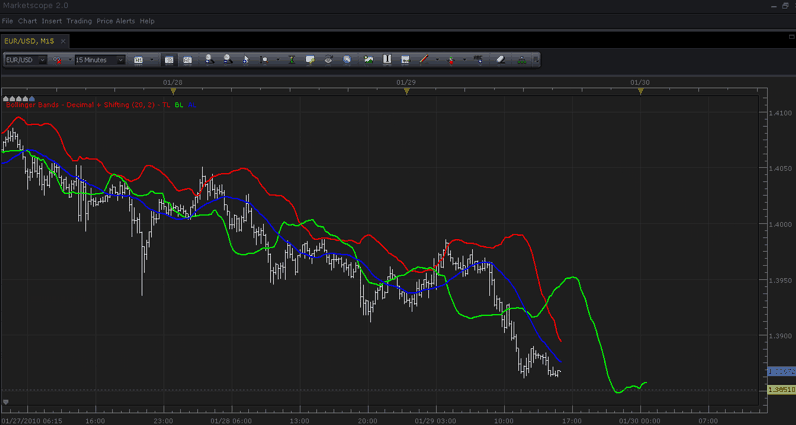The image size is (796, 425).
Task: Open the 15 Minutes timeframe dropdown
Action: pos(100,60)
